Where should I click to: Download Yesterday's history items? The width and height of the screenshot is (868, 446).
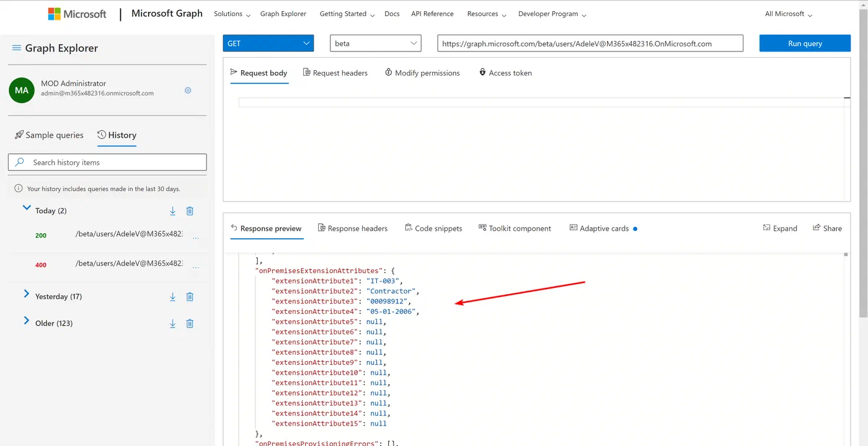click(173, 297)
